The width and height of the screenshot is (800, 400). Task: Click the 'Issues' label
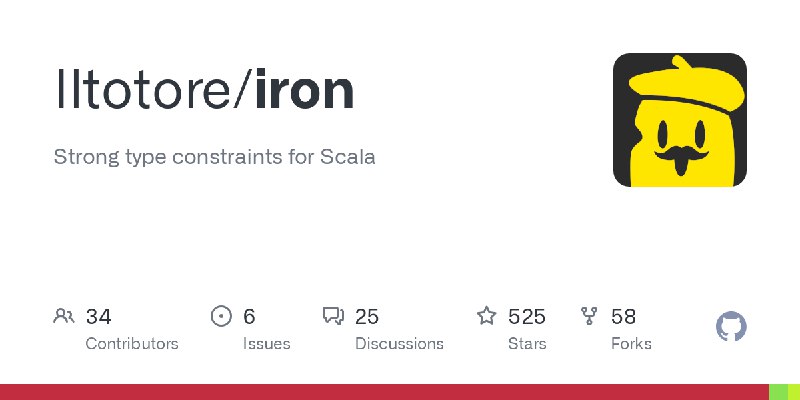[x=266, y=344]
